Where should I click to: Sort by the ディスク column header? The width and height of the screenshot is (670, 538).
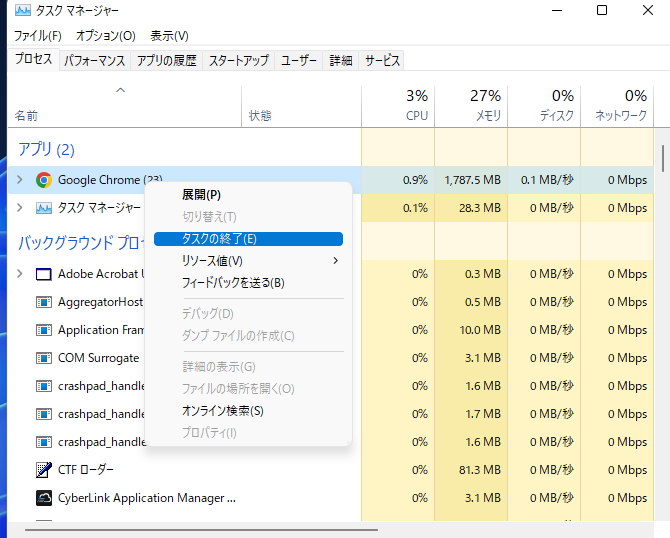coord(544,106)
